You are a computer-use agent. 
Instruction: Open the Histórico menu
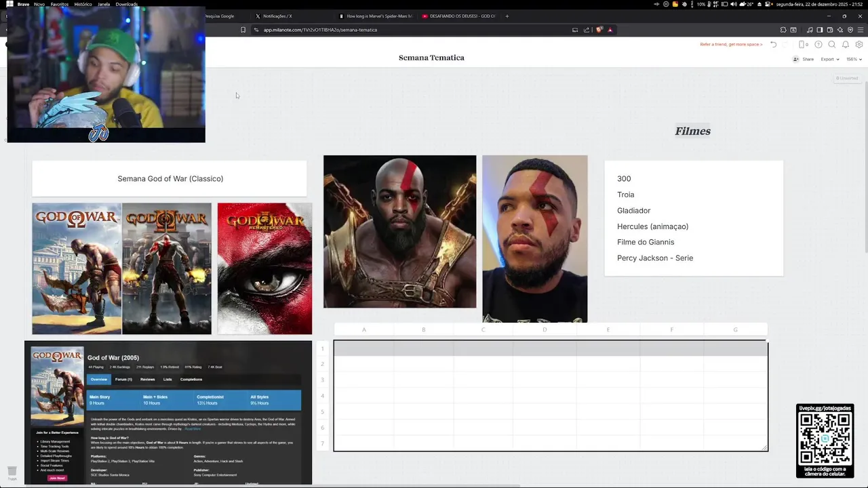tap(83, 4)
